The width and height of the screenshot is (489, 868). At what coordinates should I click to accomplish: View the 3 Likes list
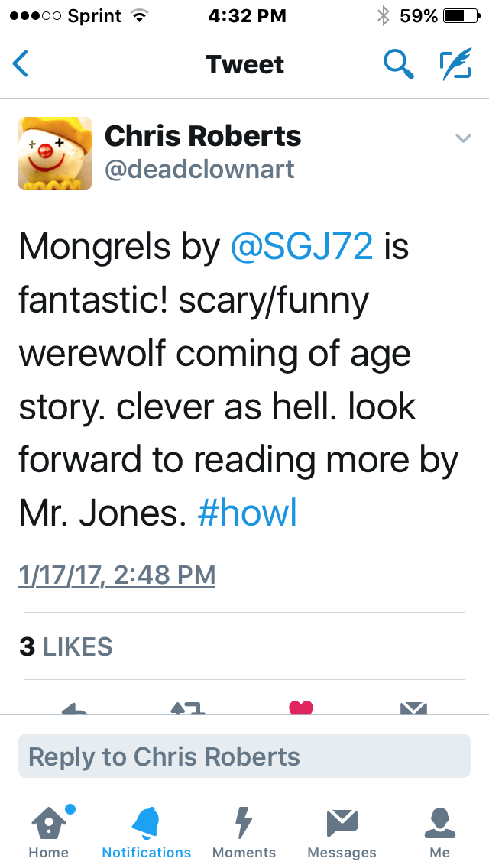coord(66,646)
